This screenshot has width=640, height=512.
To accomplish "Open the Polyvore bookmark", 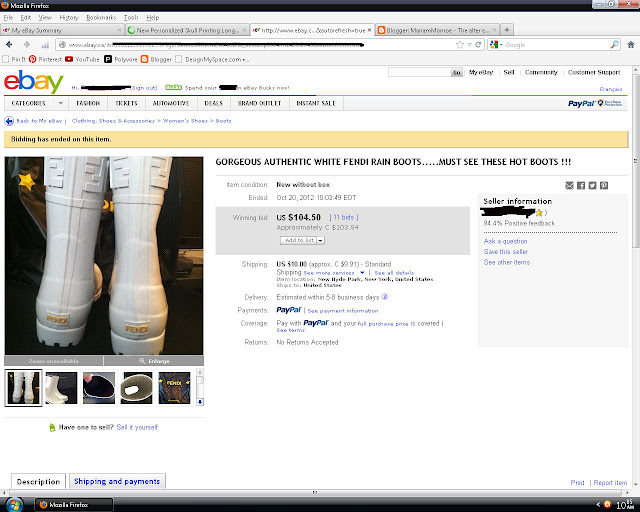I will (121, 59).
